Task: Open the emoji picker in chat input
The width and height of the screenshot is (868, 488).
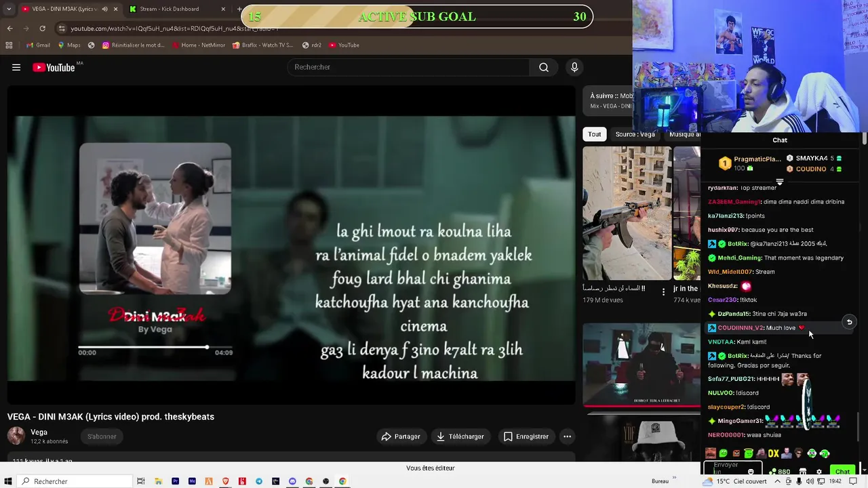Action: click(751, 471)
